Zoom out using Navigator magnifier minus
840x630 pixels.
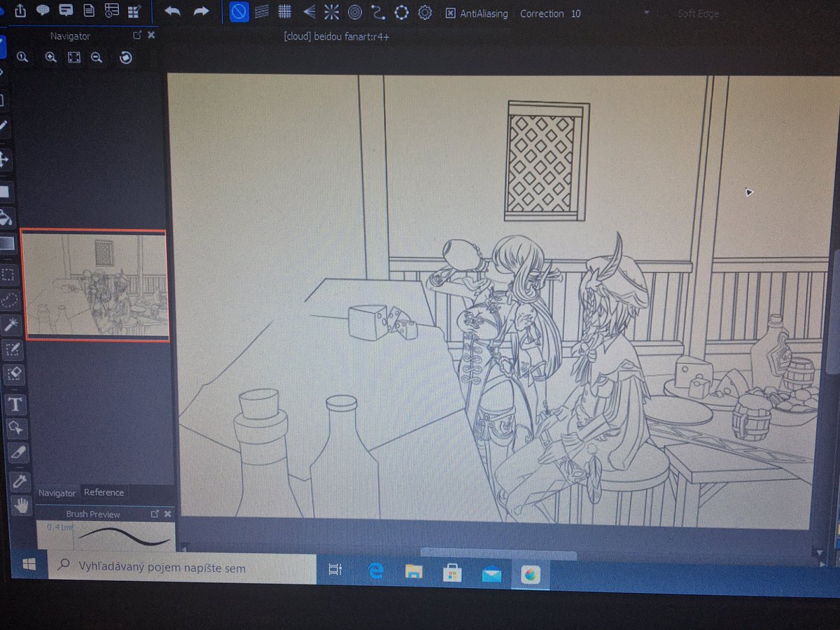97,58
